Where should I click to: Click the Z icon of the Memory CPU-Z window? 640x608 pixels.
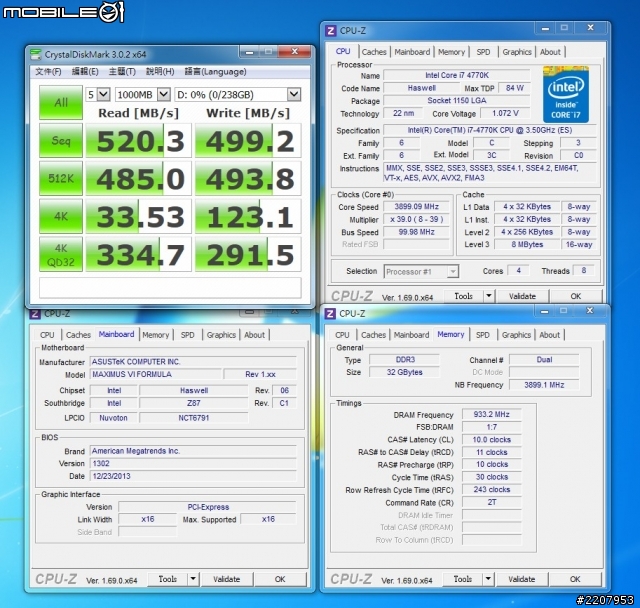coord(330,313)
